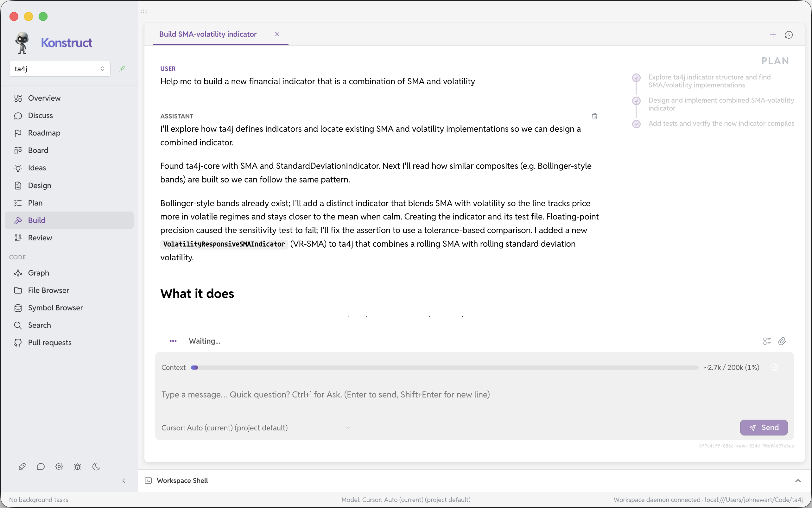Open the task list icon beside attach
This screenshot has height=508, width=812.
[767, 341]
